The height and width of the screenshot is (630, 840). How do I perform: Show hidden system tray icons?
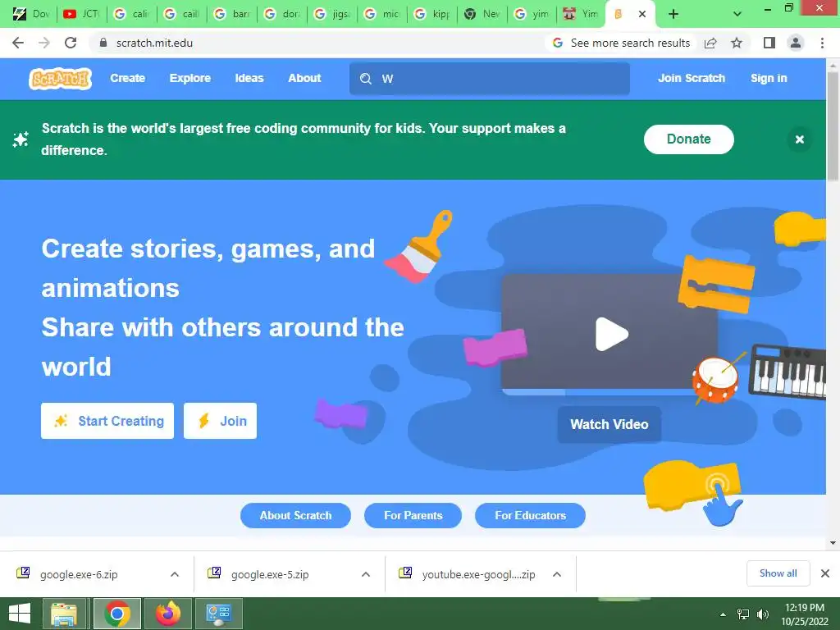tap(724, 614)
